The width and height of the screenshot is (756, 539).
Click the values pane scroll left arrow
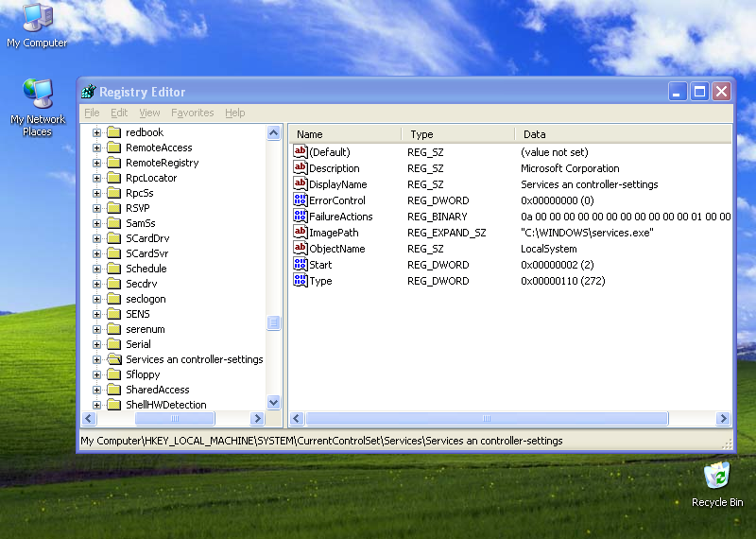pos(297,418)
